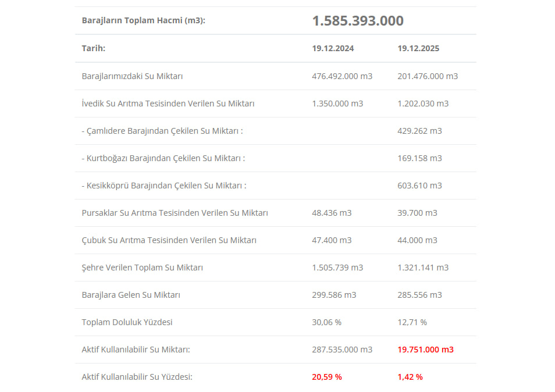Viewport: 555px width, 392px height.
Task: Click the 201.476.000 m3 water amount value
Action: (428, 76)
